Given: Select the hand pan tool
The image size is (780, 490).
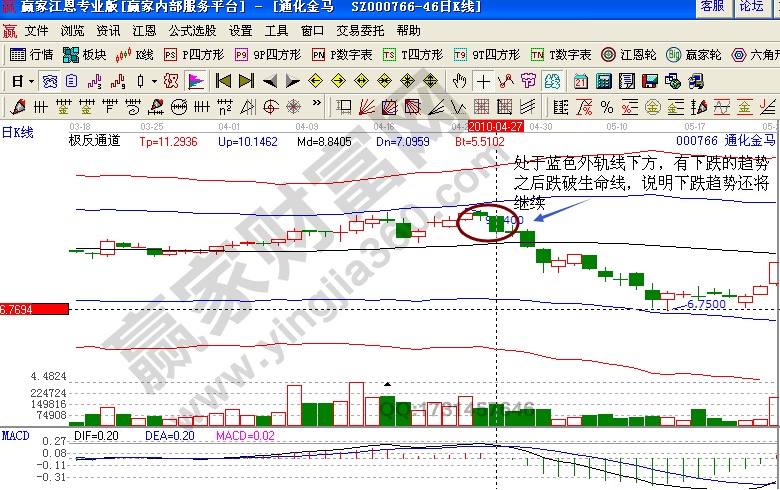Looking at the screenshot, I should click(x=459, y=80).
